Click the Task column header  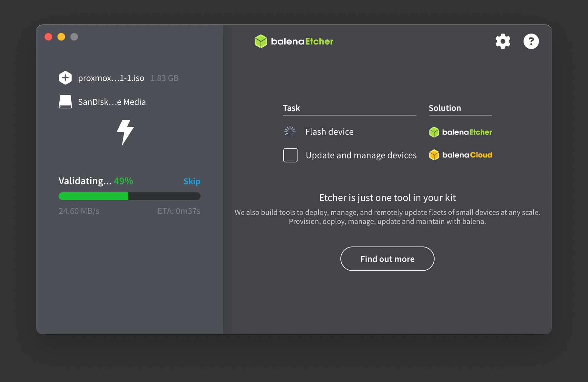point(291,108)
